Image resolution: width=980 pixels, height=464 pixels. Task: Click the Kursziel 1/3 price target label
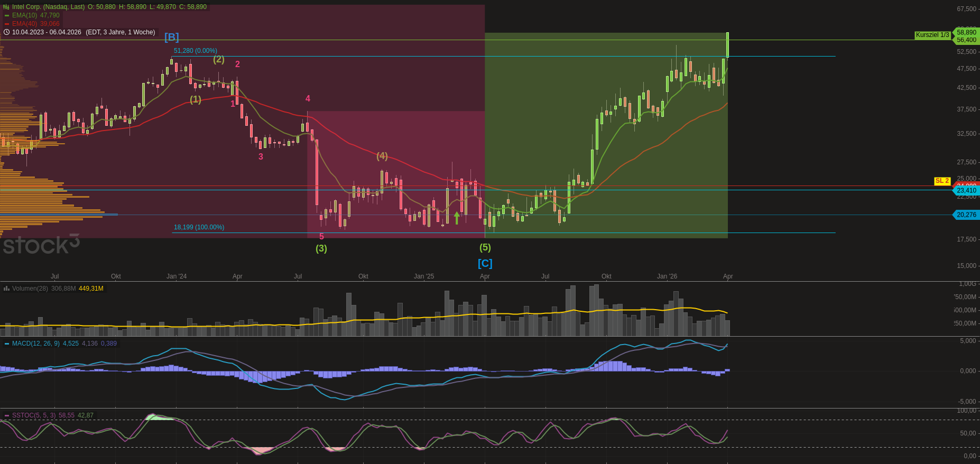[x=932, y=35]
